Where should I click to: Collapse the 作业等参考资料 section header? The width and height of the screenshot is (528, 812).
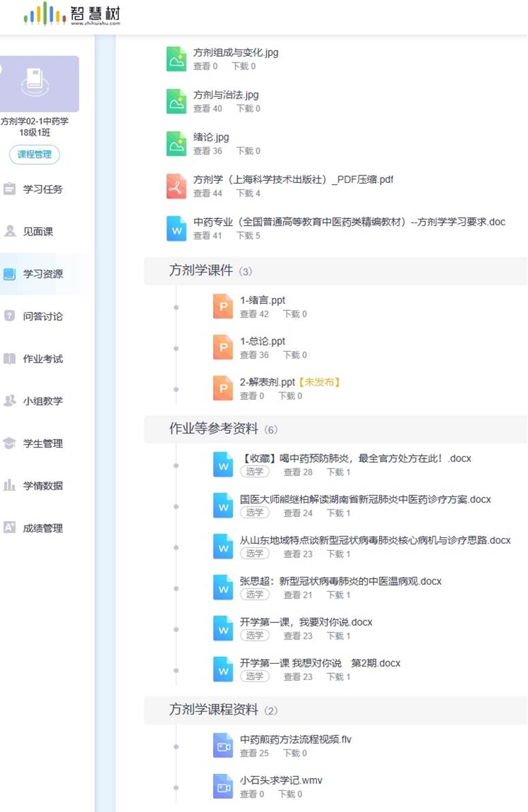[213, 429]
